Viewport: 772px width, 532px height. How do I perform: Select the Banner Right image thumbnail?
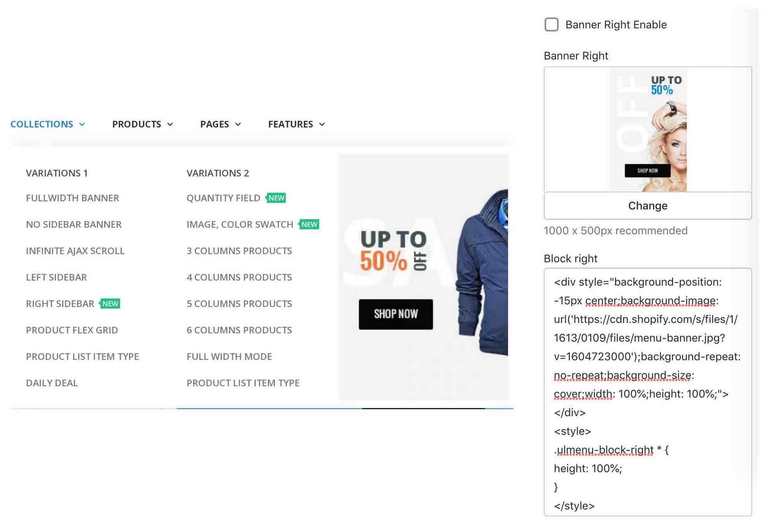click(x=648, y=129)
